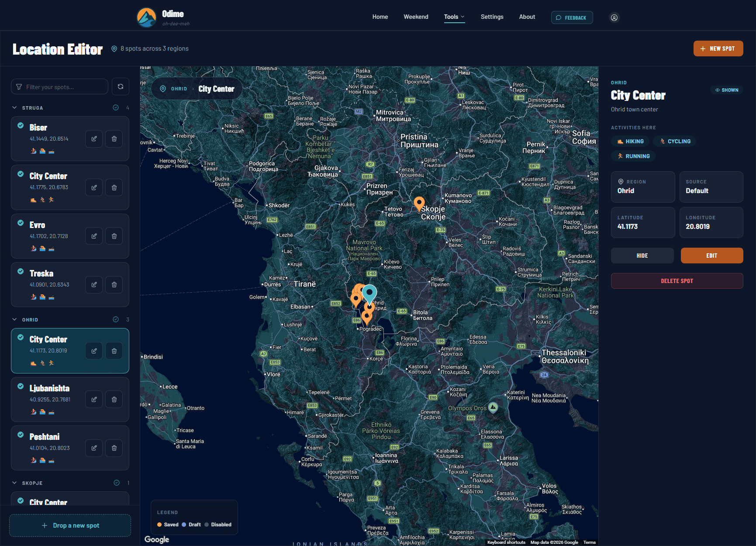Click the Filter your spots input

pyautogui.click(x=59, y=86)
